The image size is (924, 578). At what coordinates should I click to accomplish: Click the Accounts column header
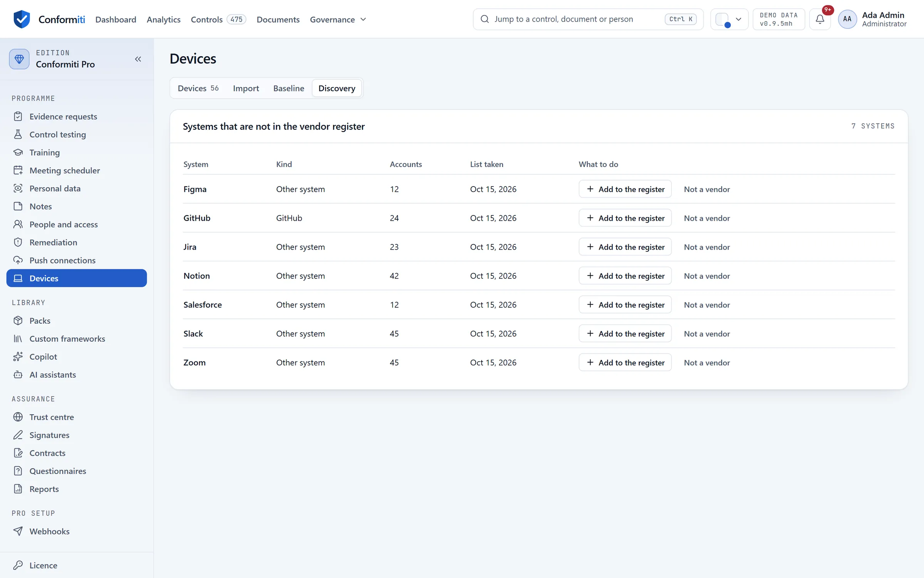406,164
